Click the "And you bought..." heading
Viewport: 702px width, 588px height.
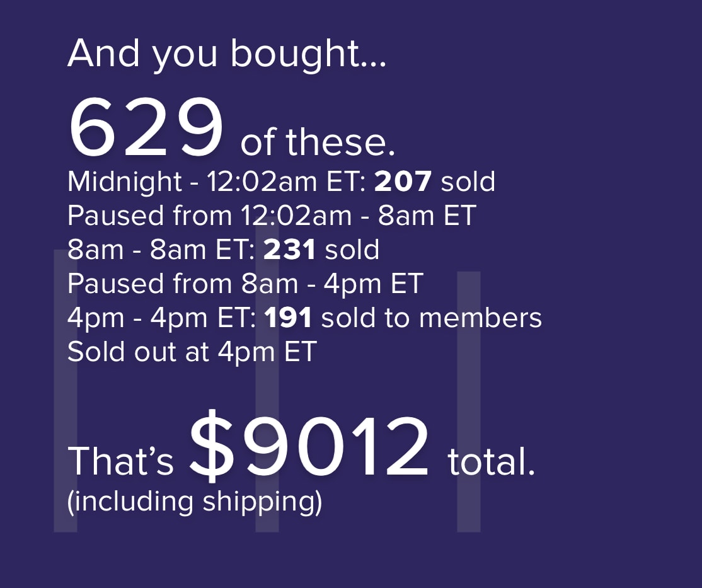226,54
